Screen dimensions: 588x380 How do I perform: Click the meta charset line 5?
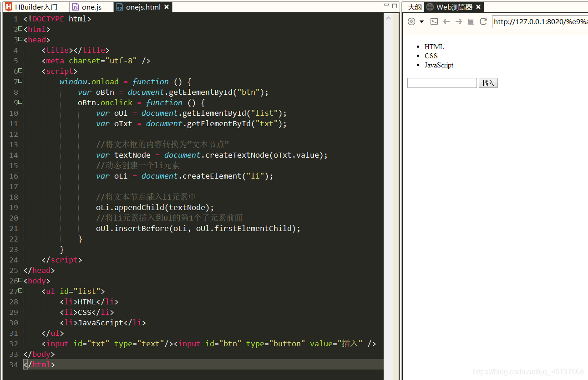pos(96,61)
